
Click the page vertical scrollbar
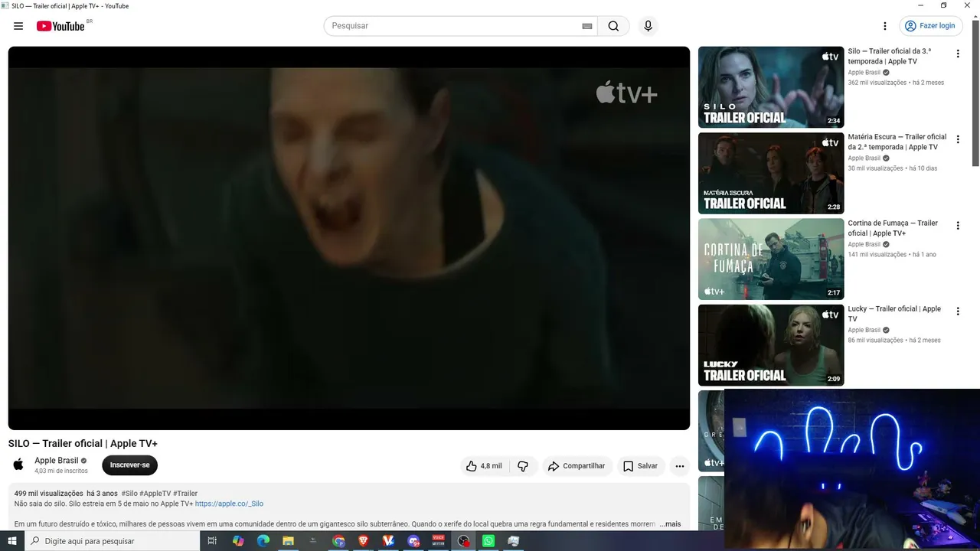975,92
